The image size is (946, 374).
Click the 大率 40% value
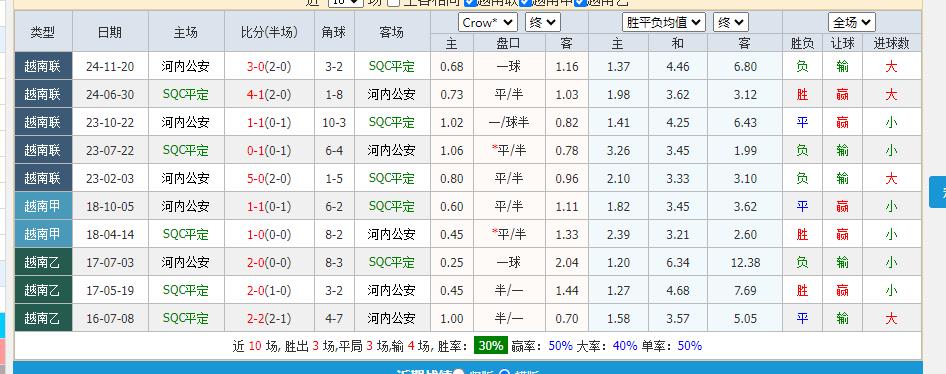coord(625,346)
